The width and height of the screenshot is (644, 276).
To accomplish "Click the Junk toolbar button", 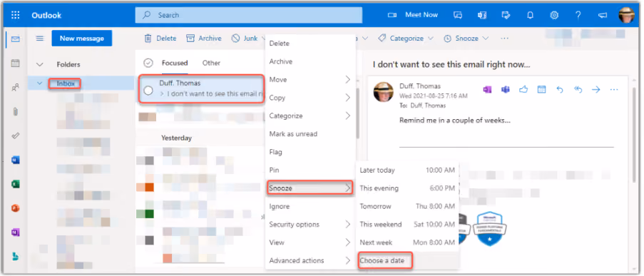I will (245, 39).
